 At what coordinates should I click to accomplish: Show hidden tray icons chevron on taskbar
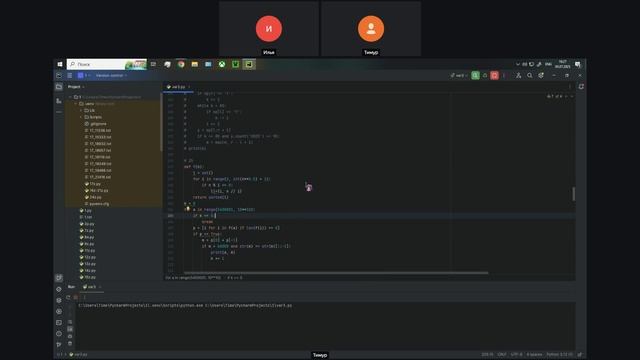(518, 64)
